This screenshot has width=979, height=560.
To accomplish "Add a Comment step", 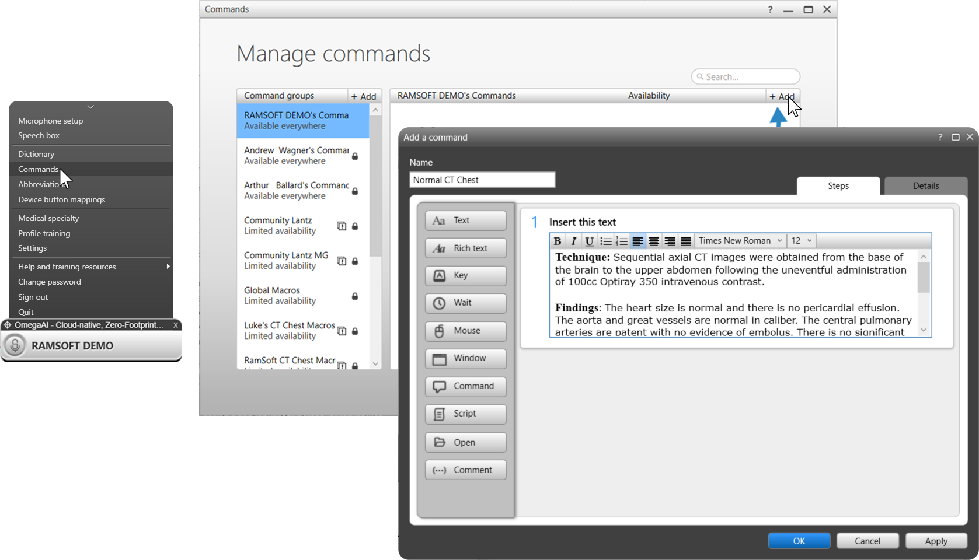I will coord(465,470).
